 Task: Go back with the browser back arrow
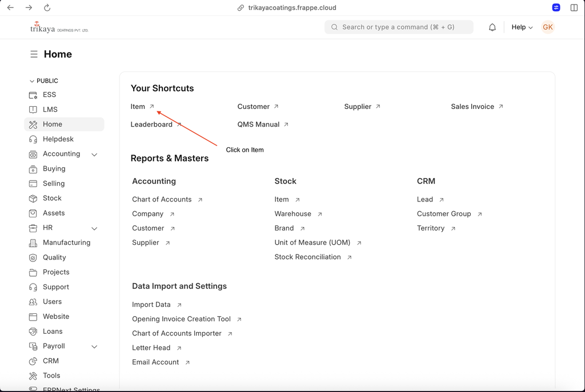tap(10, 7)
